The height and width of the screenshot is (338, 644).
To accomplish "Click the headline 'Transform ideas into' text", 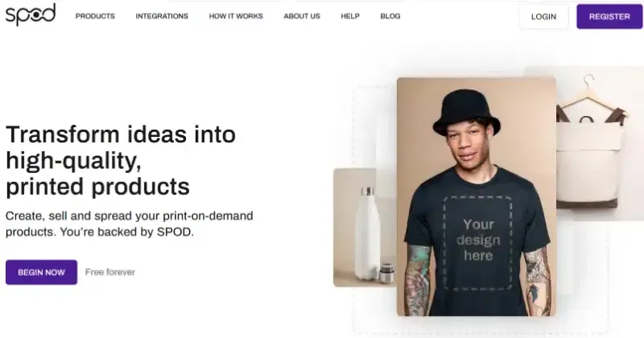I will 121,134.
